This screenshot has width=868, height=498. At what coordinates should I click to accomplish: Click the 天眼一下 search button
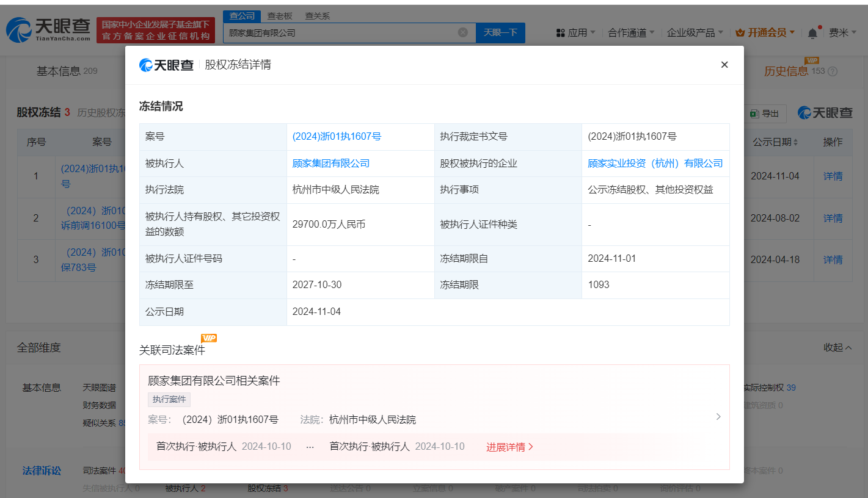click(500, 33)
